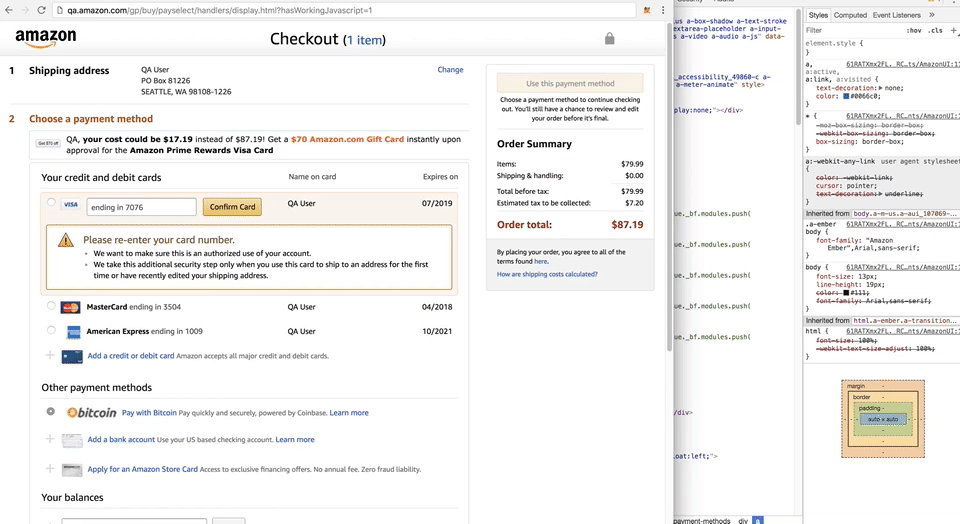This screenshot has width=960, height=524.
Task: Switch to the Computed tab
Action: point(851,15)
